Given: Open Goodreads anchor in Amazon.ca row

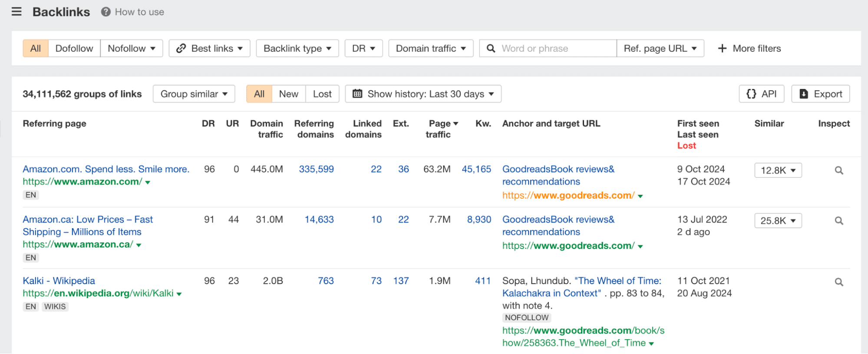Looking at the screenshot, I should tap(558, 226).
